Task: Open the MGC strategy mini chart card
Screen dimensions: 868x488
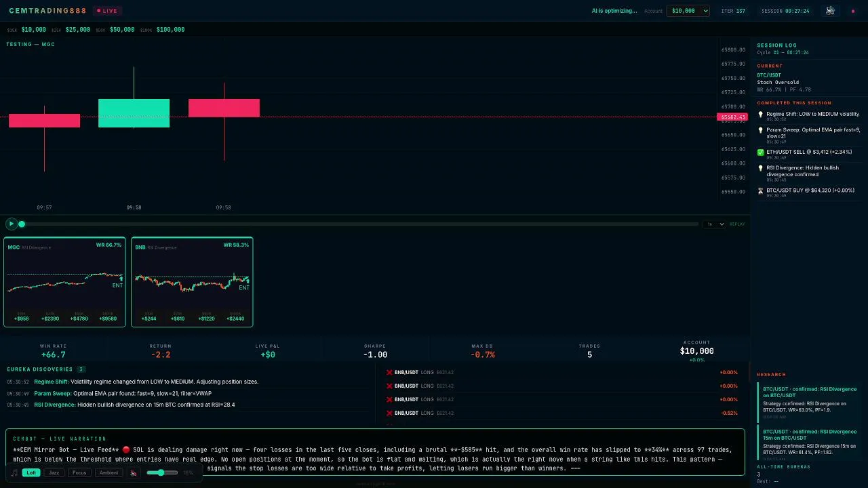Action: 64,282
